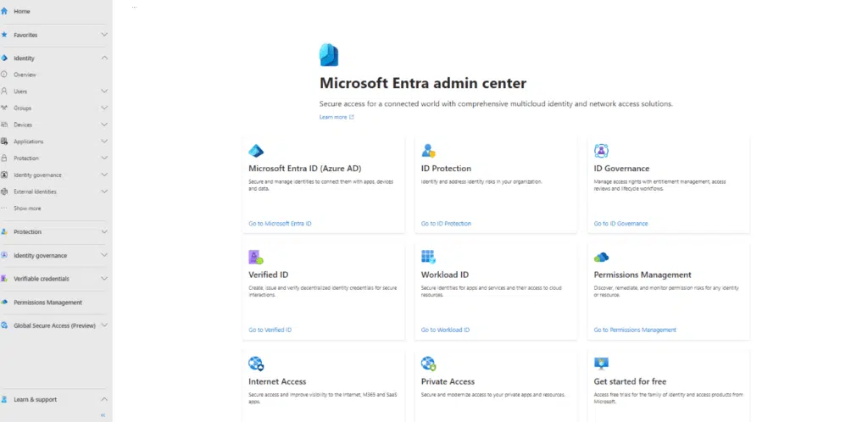The image size is (868, 422).
Task: Click the Microsoft Entra admin center heading
Action: [423, 83]
